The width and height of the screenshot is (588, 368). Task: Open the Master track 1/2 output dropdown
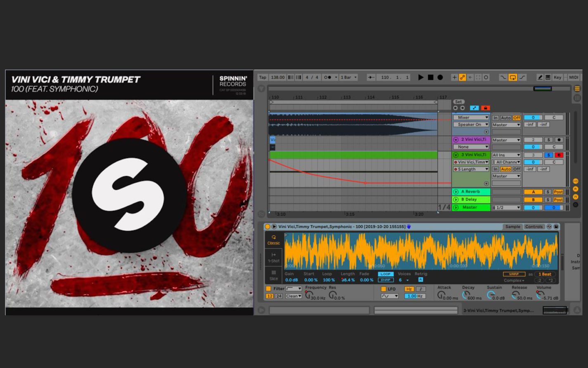pyautogui.click(x=506, y=208)
